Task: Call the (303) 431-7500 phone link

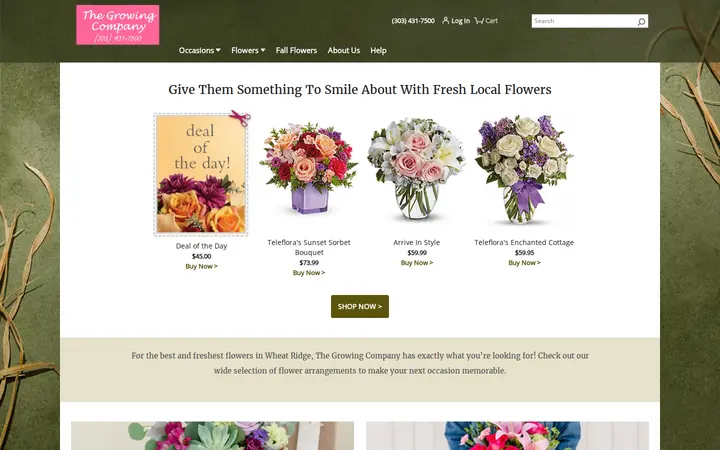Action: (413, 21)
